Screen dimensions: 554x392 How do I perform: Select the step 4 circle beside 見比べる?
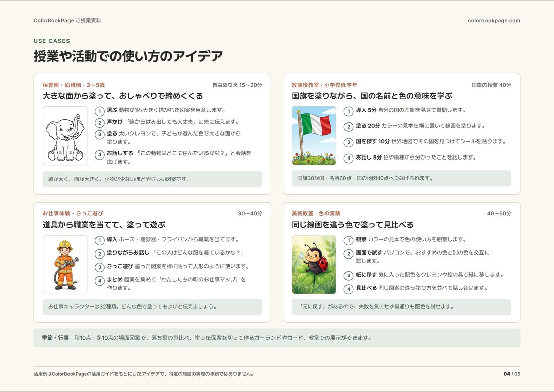tap(349, 289)
